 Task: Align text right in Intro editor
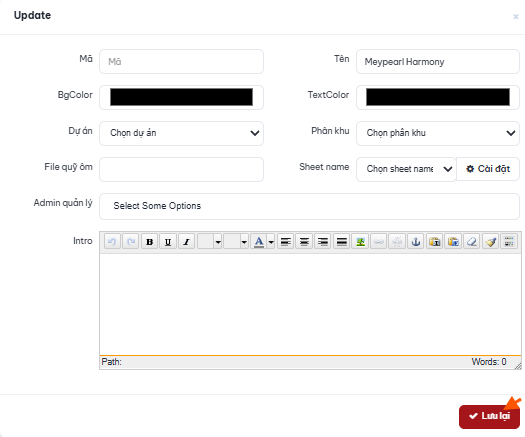click(x=323, y=241)
